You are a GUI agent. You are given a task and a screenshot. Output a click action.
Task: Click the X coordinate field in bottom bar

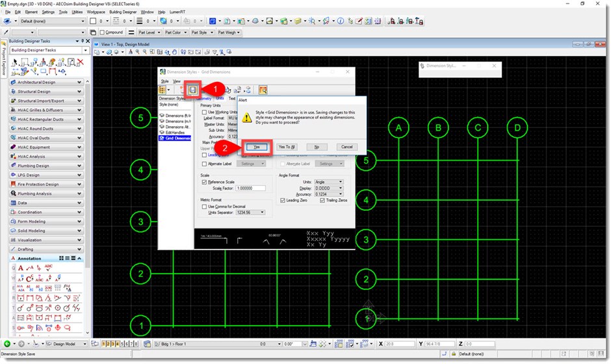[400, 344]
